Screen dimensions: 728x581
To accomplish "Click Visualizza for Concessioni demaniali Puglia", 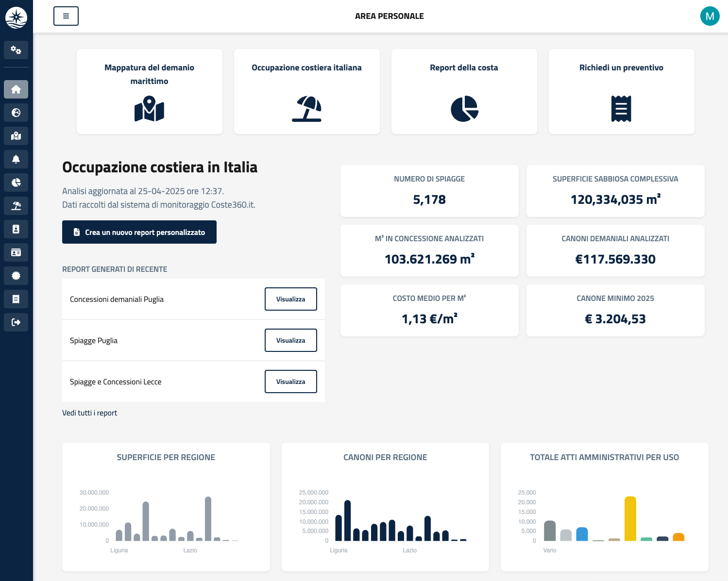I will [x=290, y=299].
